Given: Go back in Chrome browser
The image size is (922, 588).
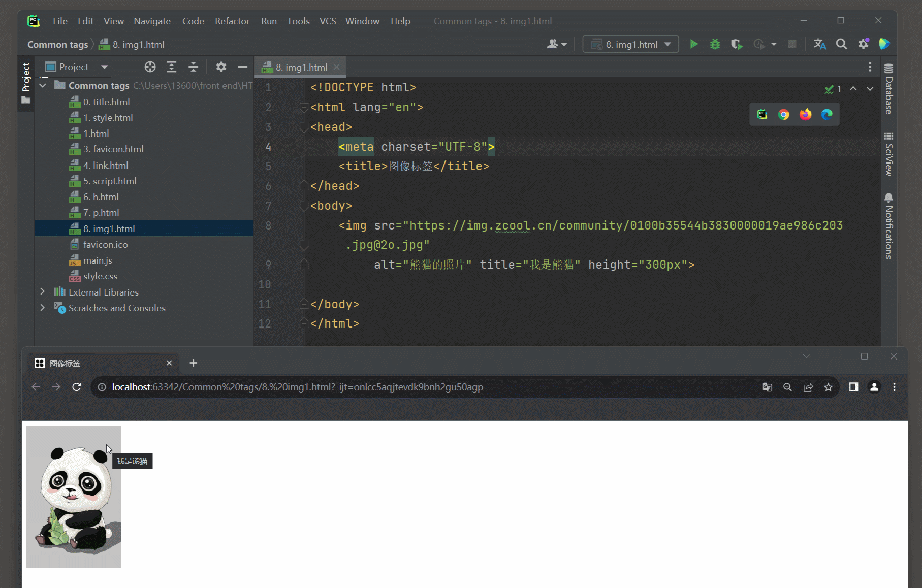Looking at the screenshot, I should tap(36, 387).
